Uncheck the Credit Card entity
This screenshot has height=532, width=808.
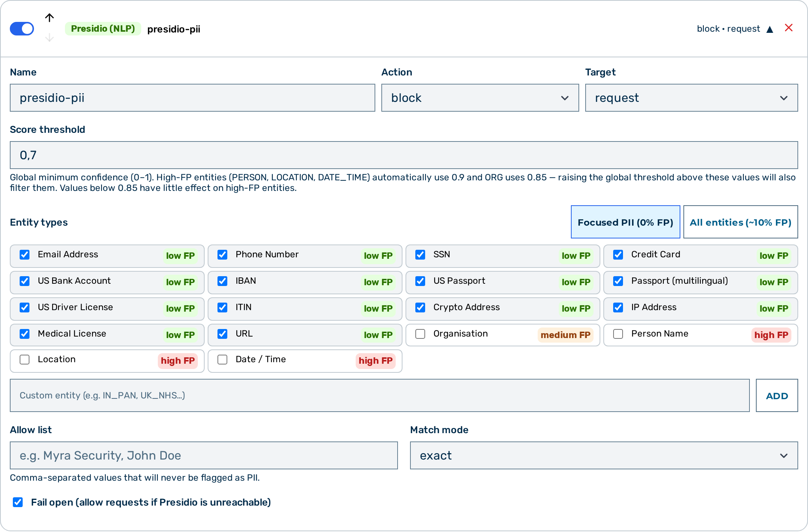[618, 255]
